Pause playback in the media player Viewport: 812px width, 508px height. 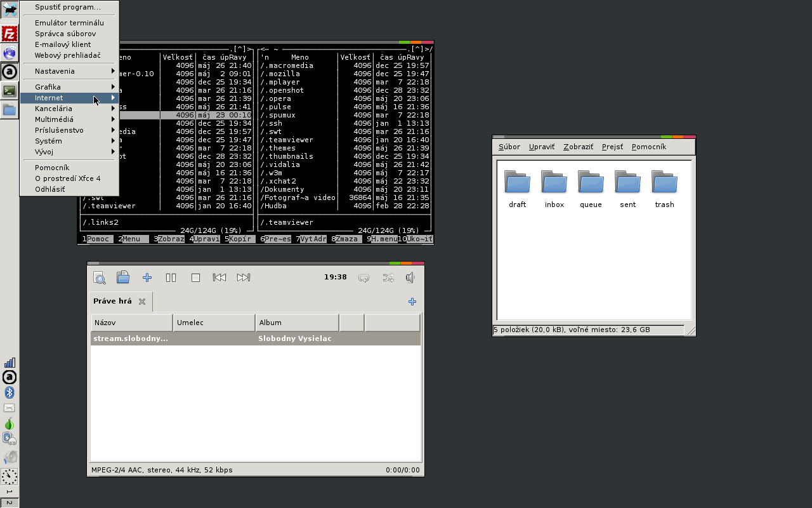click(171, 277)
